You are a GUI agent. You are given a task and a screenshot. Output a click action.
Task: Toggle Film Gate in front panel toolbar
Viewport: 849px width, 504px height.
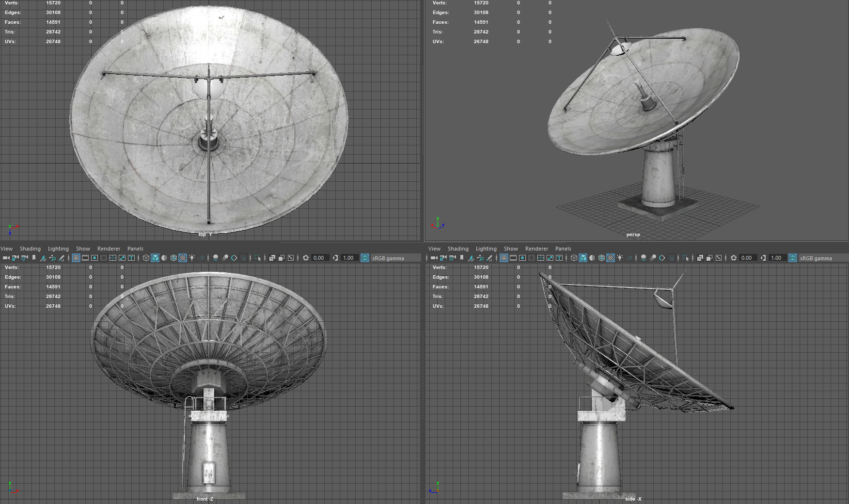tap(85, 258)
